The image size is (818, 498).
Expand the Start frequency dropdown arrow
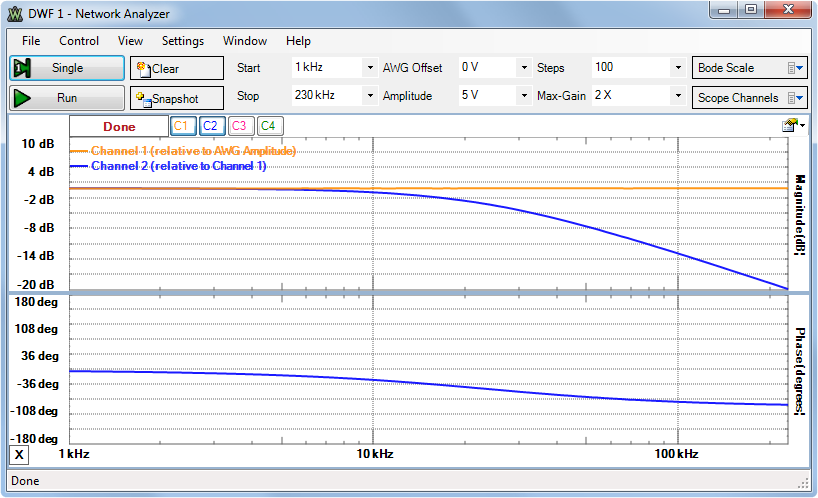click(370, 67)
